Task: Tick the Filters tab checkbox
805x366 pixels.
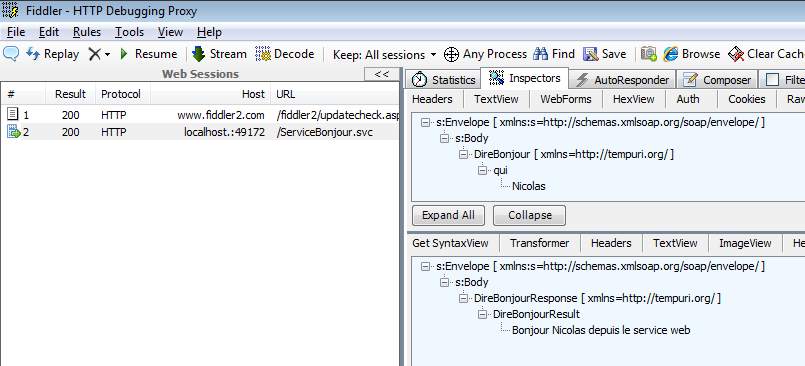Action: point(772,80)
